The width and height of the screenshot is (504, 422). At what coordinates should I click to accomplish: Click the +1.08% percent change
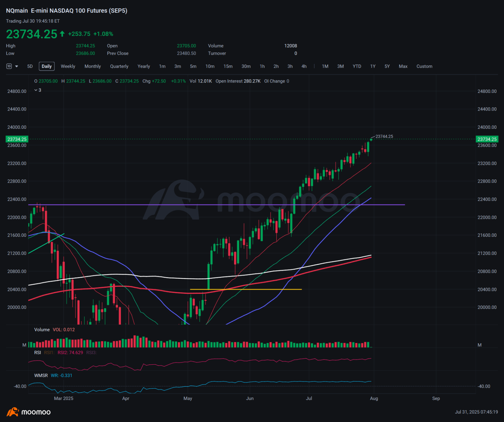tap(103, 34)
